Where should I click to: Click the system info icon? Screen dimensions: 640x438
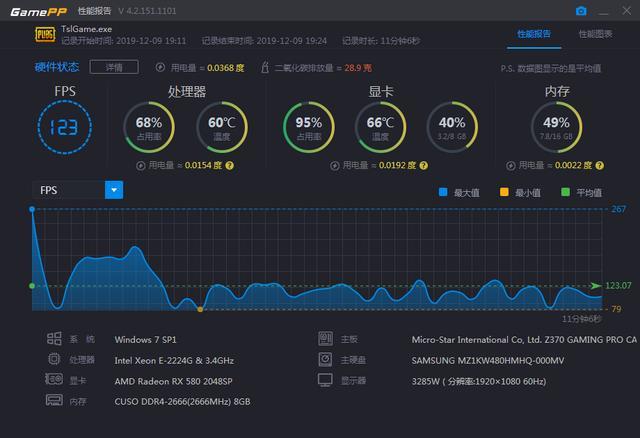pos(54,338)
